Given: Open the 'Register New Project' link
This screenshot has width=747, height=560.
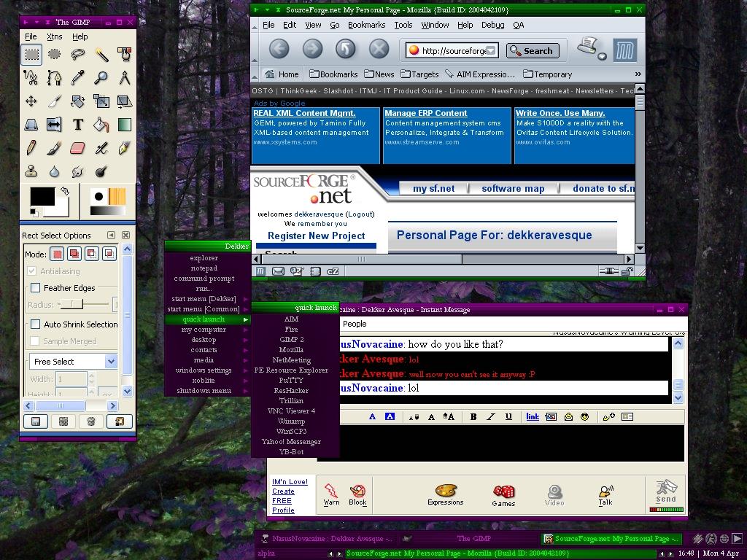Looking at the screenshot, I should click(317, 236).
